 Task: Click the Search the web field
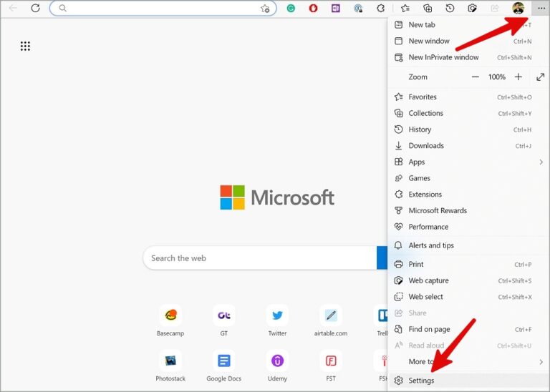coord(260,258)
